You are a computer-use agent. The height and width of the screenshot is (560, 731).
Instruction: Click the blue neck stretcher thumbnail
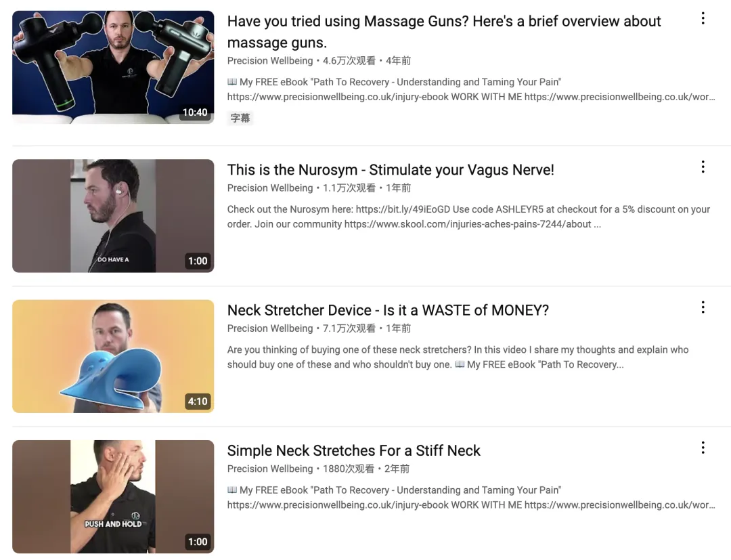click(113, 356)
